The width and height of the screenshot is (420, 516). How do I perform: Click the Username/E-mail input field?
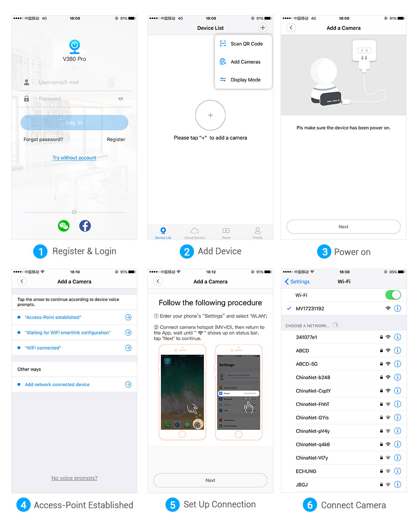[x=82, y=82]
